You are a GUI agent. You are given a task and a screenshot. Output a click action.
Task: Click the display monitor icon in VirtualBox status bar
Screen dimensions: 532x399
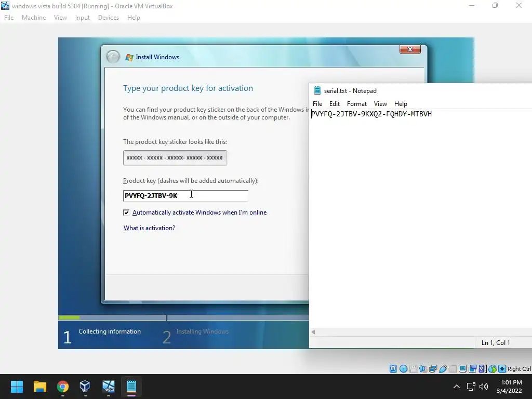(x=462, y=368)
